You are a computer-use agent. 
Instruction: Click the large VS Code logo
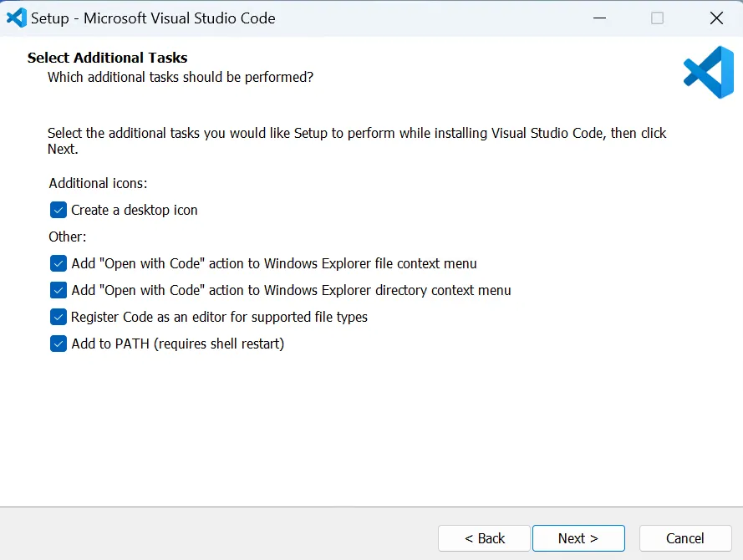(709, 72)
